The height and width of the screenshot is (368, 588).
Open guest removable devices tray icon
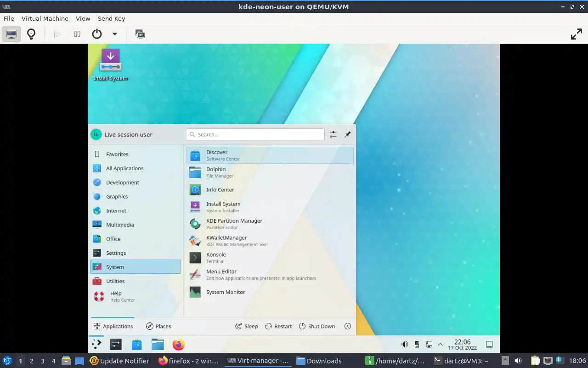(x=417, y=344)
